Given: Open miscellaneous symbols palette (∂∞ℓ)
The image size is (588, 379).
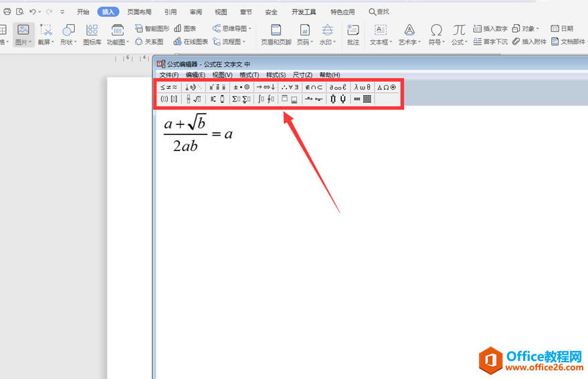Looking at the screenshot, I should [338, 88].
